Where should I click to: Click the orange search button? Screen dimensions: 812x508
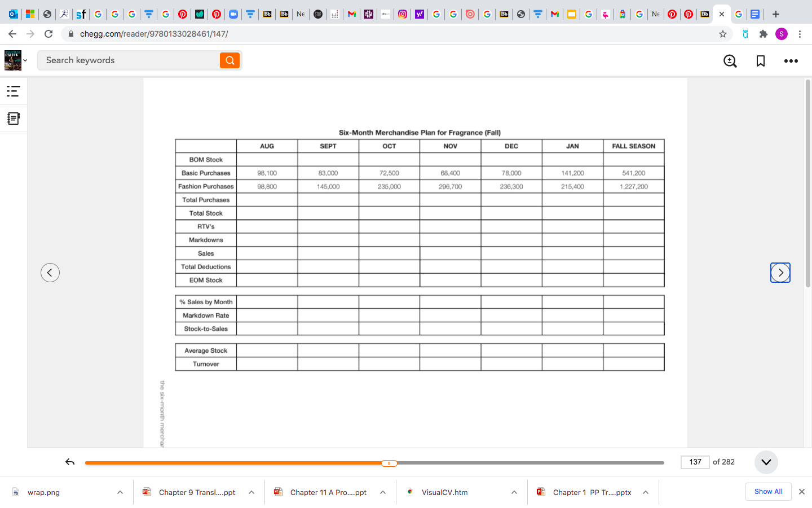pyautogui.click(x=230, y=60)
